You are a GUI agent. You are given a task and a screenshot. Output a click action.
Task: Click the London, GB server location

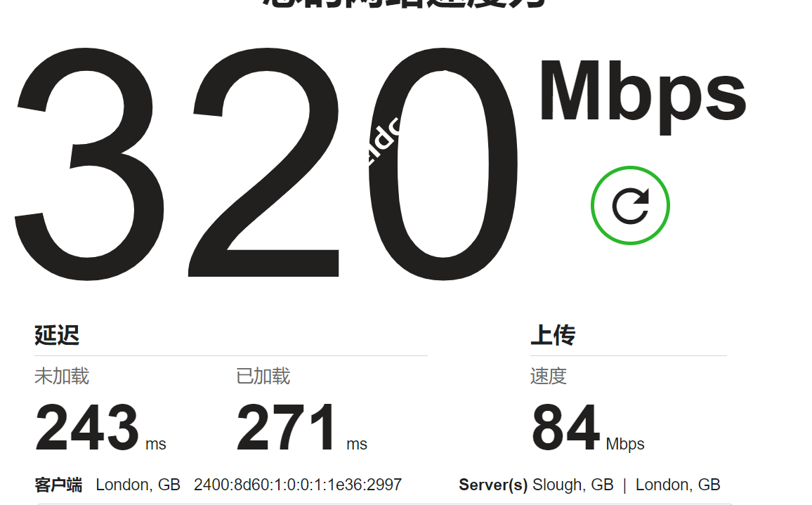point(678,485)
